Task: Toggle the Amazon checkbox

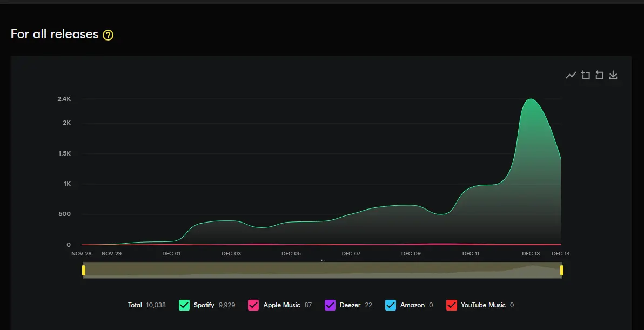Action: (x=391, y=305)
